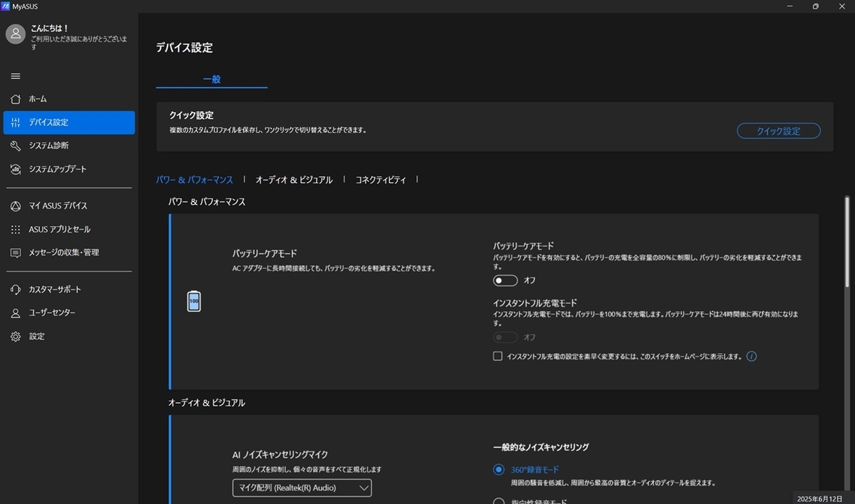Select the 360° recording mode radio button

click(499, 469)
